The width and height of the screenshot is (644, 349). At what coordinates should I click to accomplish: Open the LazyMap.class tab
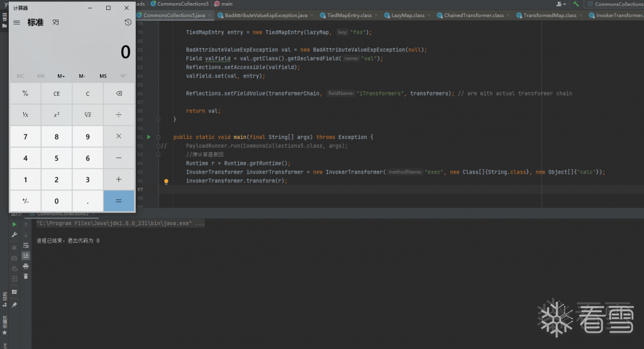[x=408, y=15]
